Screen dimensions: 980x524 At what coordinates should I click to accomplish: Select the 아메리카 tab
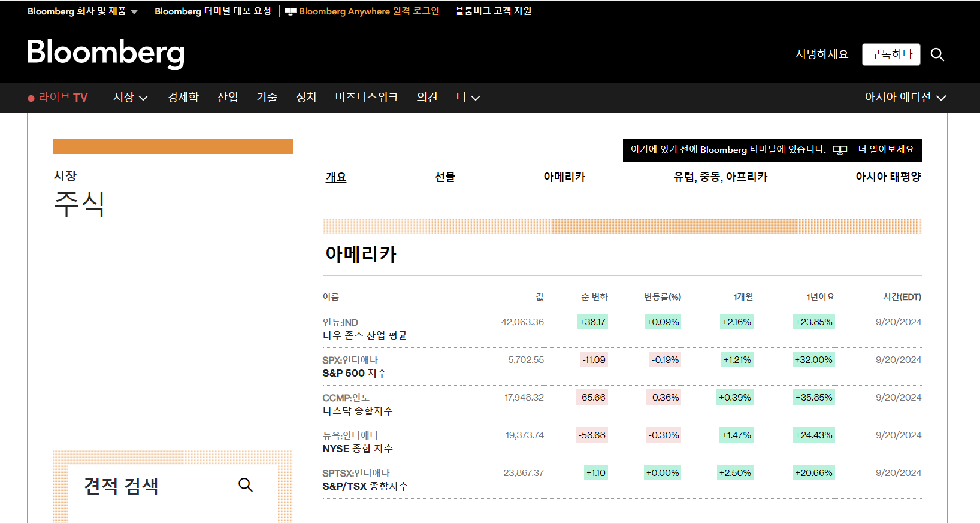tap(564, 177)
